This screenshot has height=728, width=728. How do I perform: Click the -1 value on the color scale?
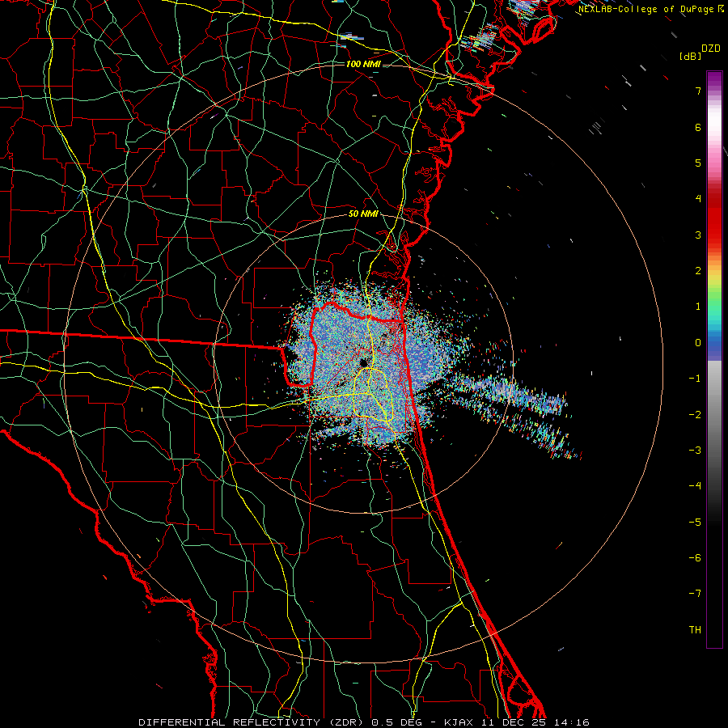pyautogui.click(x=695, y=379)
